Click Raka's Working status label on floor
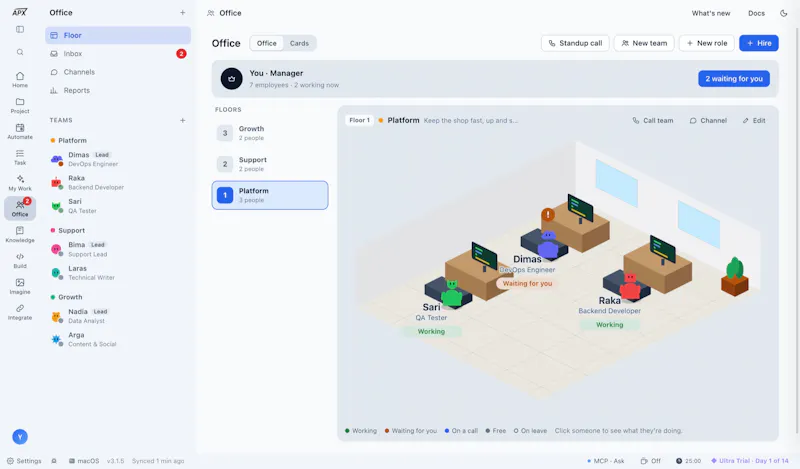 (610, 325)
